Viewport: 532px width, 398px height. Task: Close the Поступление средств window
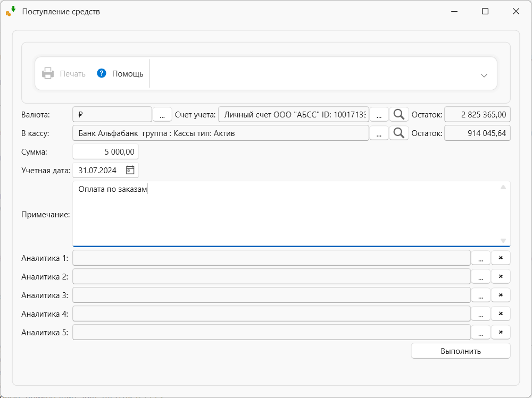click(516, 11)
